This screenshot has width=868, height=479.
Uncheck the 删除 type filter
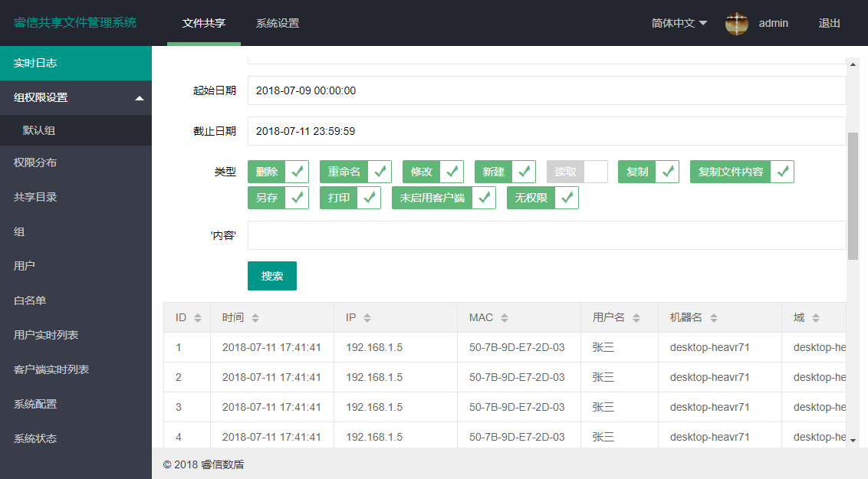[296, 171]
